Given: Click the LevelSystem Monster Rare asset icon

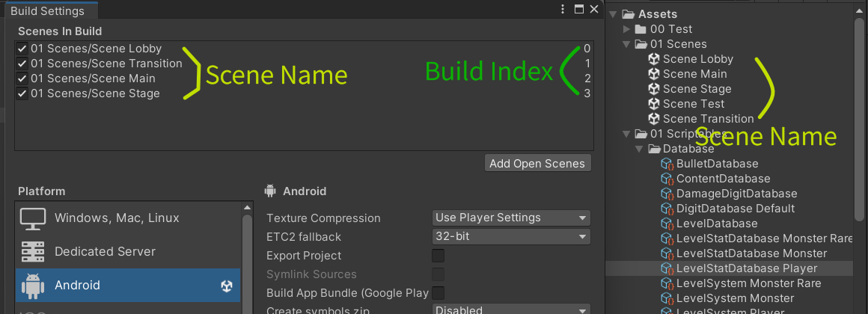Looking at the screenshot, I should (667, 283).
